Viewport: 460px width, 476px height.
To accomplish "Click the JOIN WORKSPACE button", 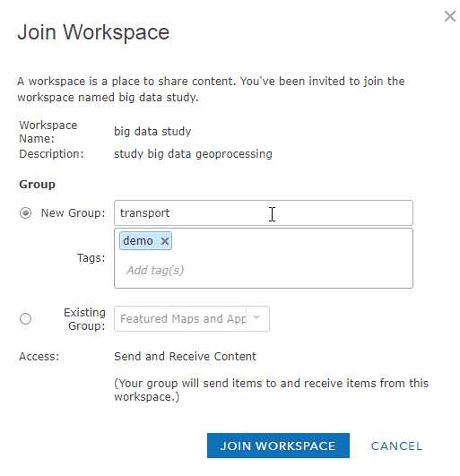I will (x=278, y=446).
